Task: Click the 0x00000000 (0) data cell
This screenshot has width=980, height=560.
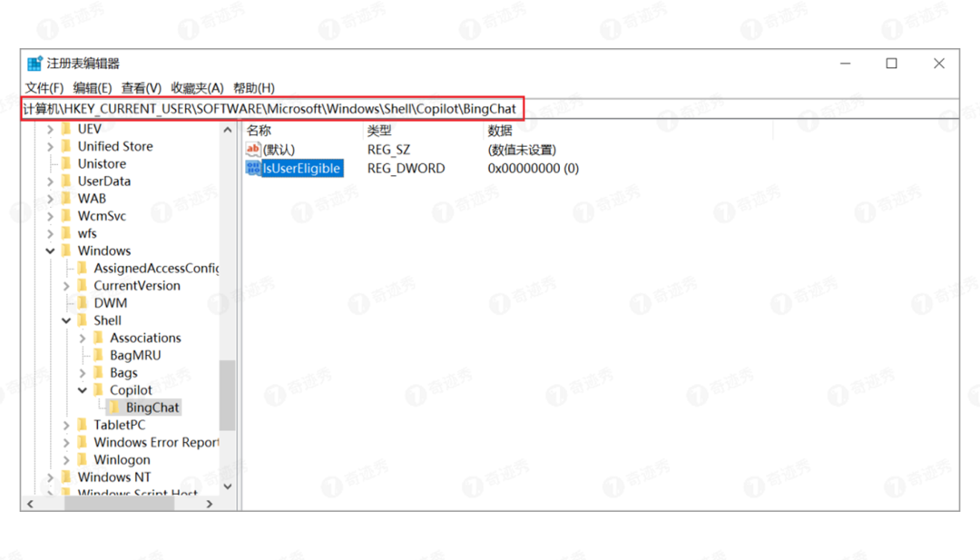Action: [534, 169]
